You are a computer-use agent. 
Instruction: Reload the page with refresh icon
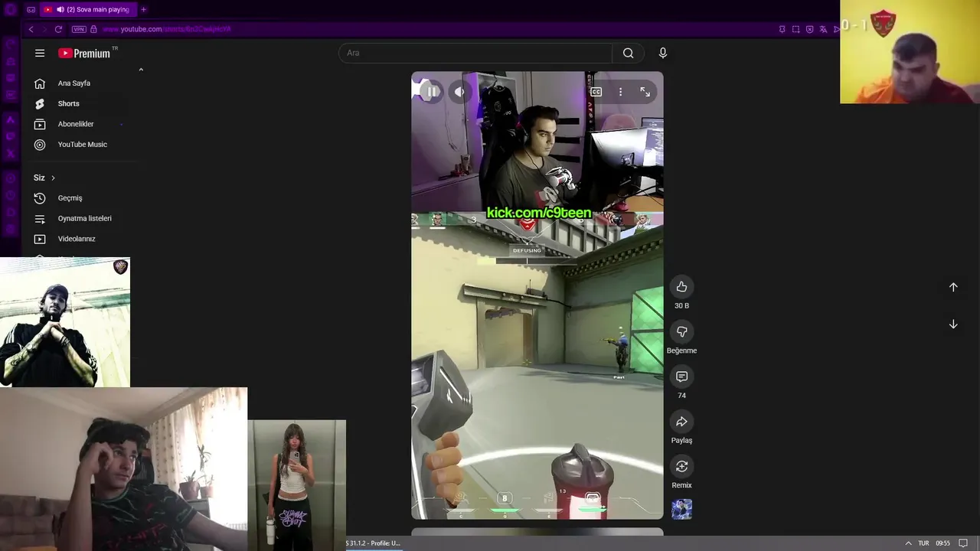tap(58, 29)
